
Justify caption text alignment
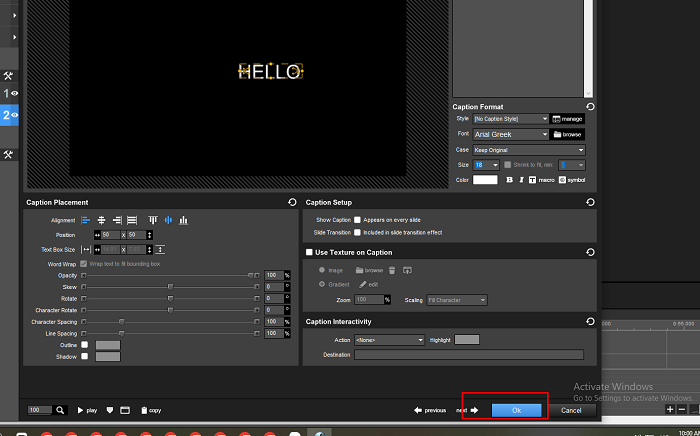132,220
